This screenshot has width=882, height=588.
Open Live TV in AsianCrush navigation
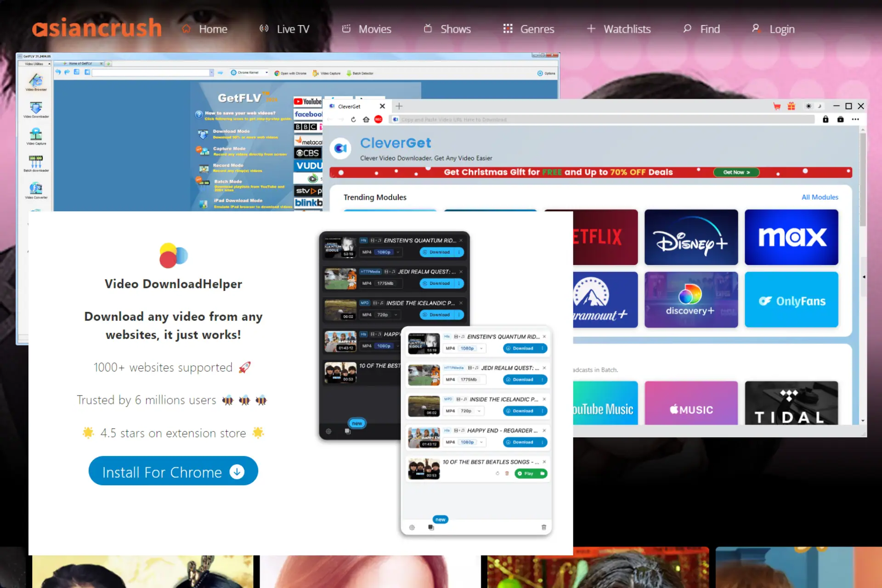284,29
